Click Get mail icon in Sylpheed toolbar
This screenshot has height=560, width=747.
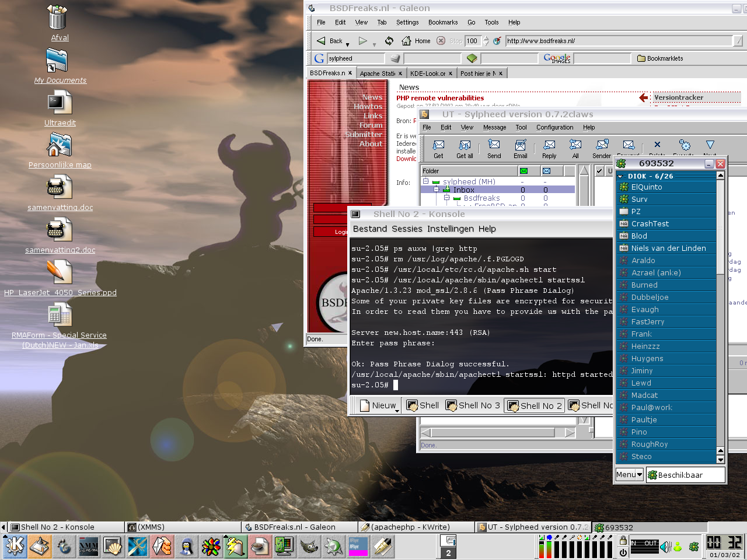[438, 145]
